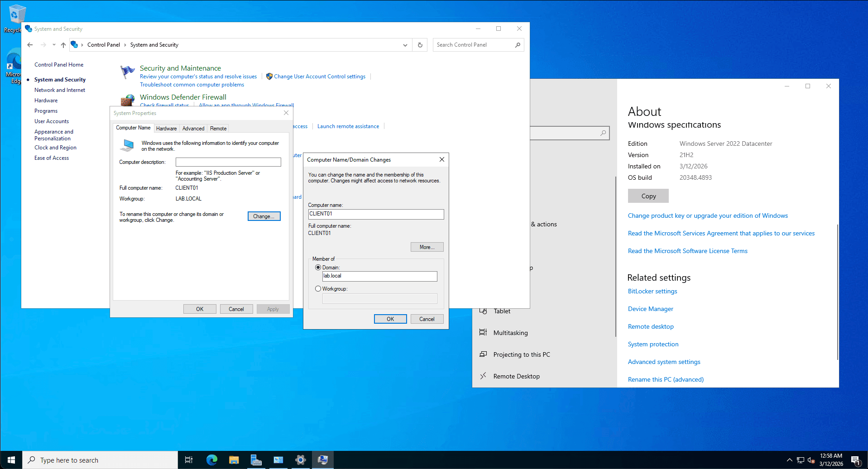Switch to the Advanced tab
The image size is (868, 469).
click(x=193, y=129)
